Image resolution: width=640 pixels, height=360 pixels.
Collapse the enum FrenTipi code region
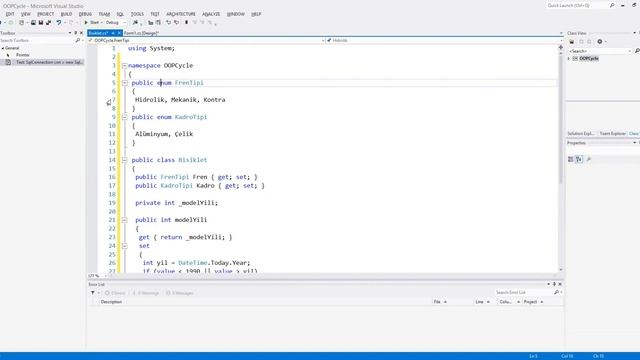coord(124,82)
